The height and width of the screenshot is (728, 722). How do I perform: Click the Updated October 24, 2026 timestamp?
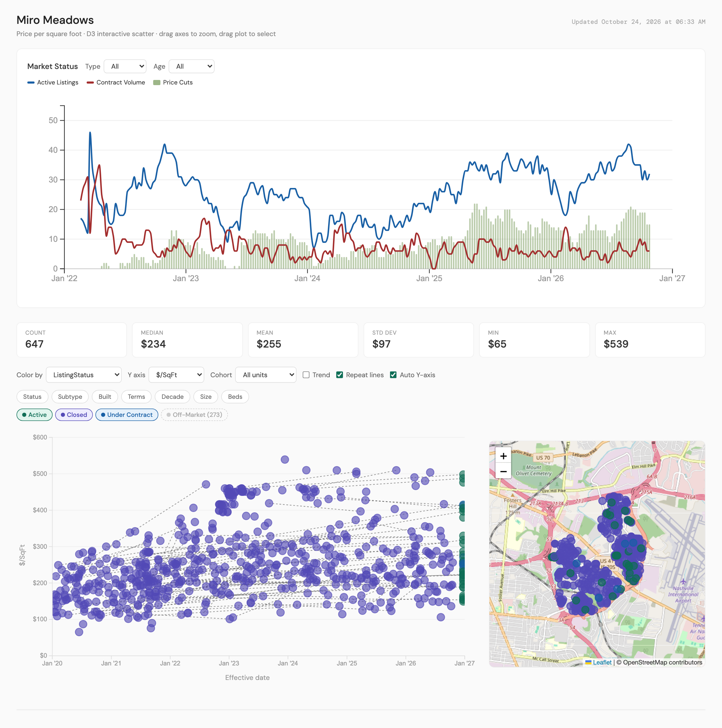639,22
